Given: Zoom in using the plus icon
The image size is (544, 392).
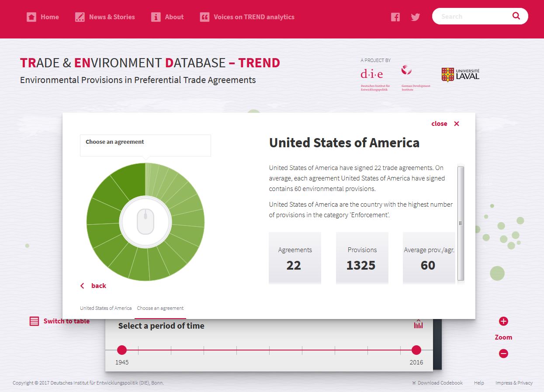Looking at the screenshot, I should 503,320.
